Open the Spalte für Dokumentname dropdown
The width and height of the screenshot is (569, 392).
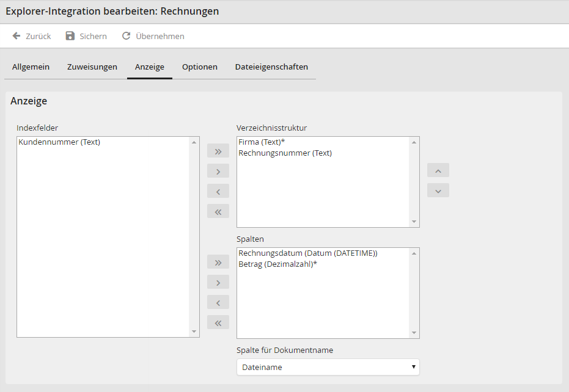click(328, 367)
